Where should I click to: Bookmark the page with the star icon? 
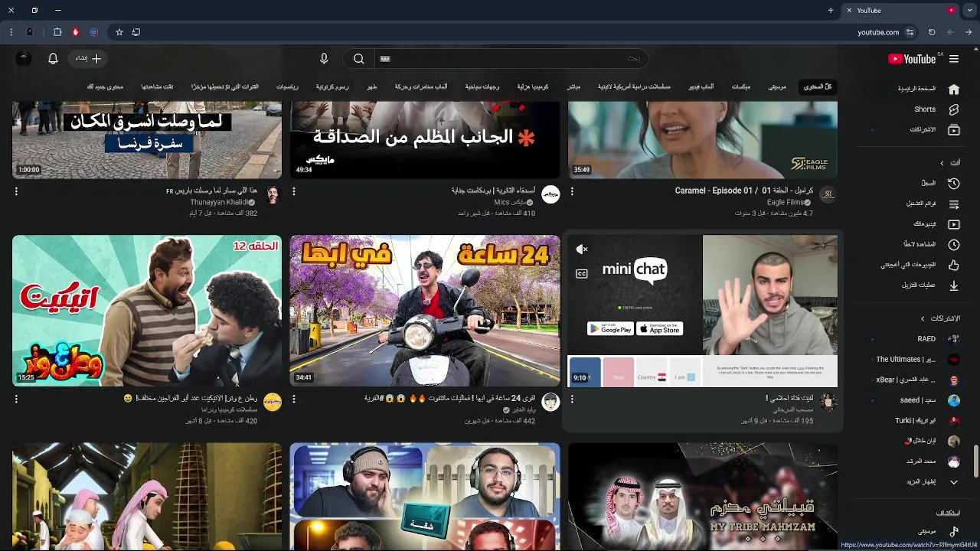coord(119,32)
